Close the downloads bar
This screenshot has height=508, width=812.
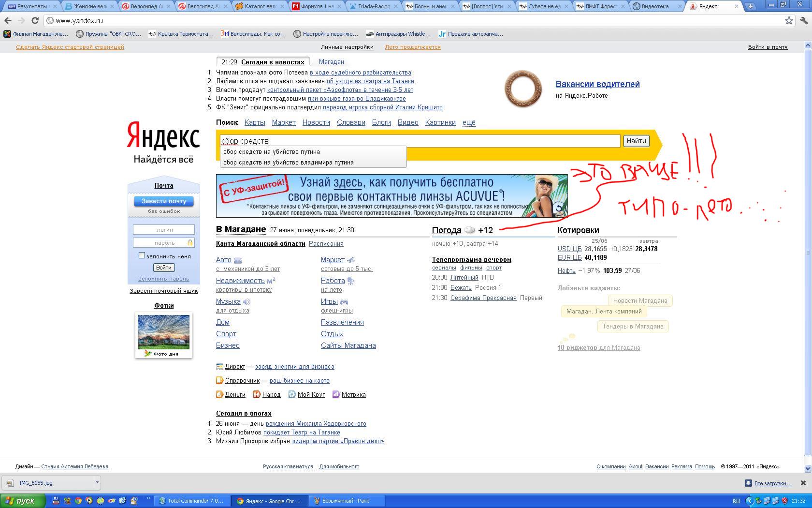coord(803,483)
